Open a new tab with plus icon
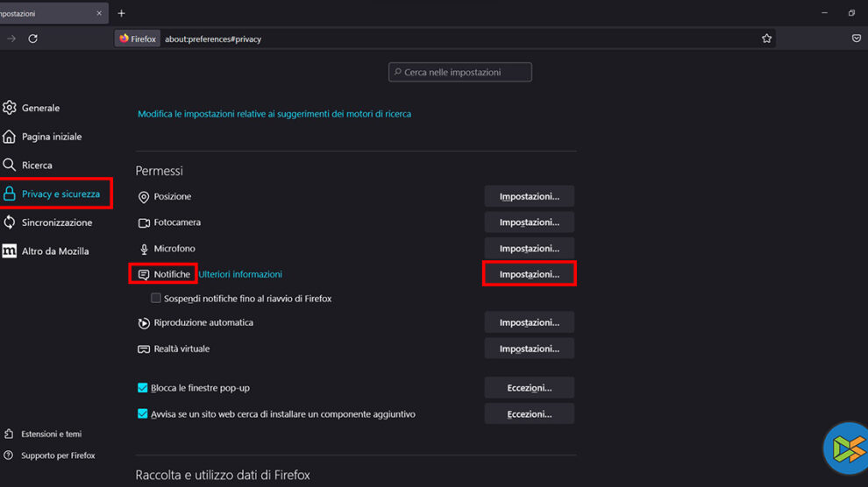Screen dimensions: 868x487 (x=121, y=13)
